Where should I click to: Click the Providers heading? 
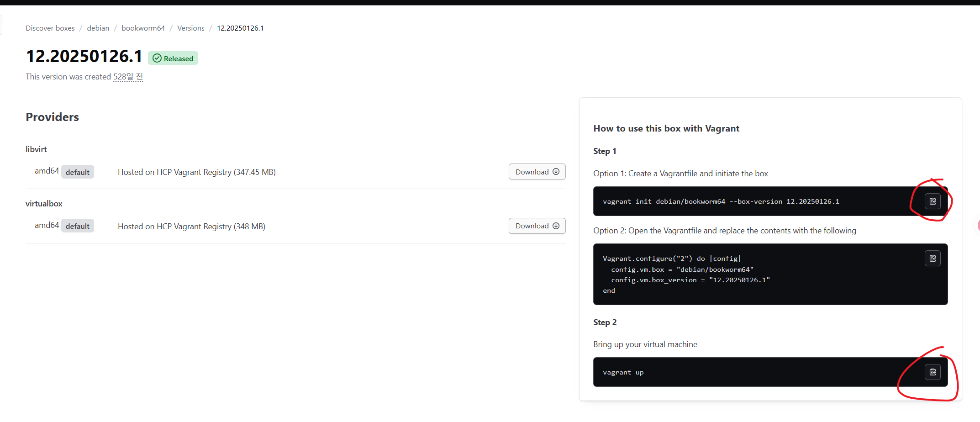click(53, 117)
